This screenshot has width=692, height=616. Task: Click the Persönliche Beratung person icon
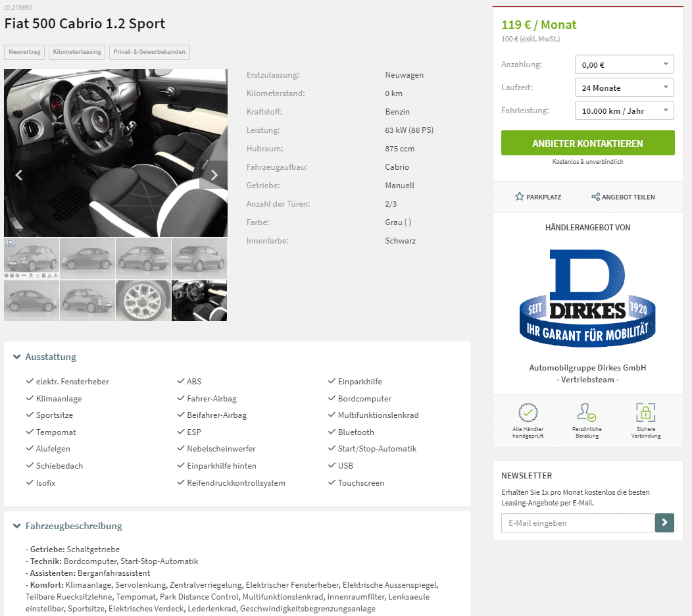pyautogui.click(x=587, y=413)
